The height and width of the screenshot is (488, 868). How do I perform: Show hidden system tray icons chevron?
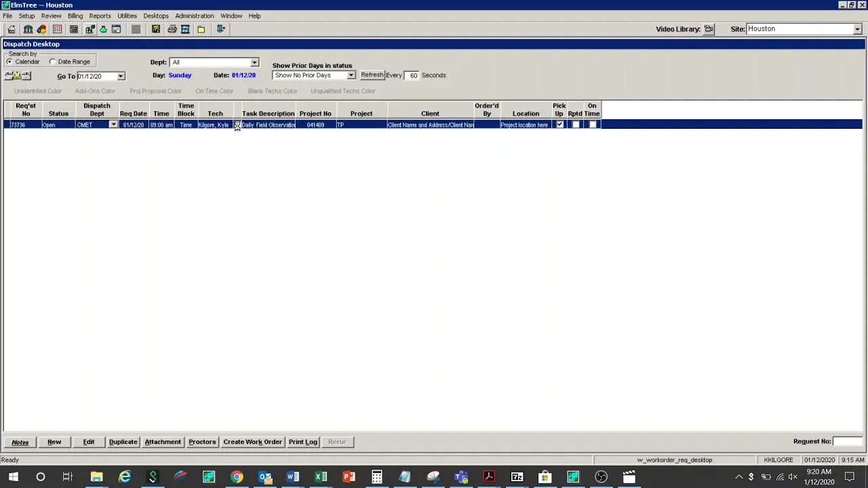tap(738, 477)
